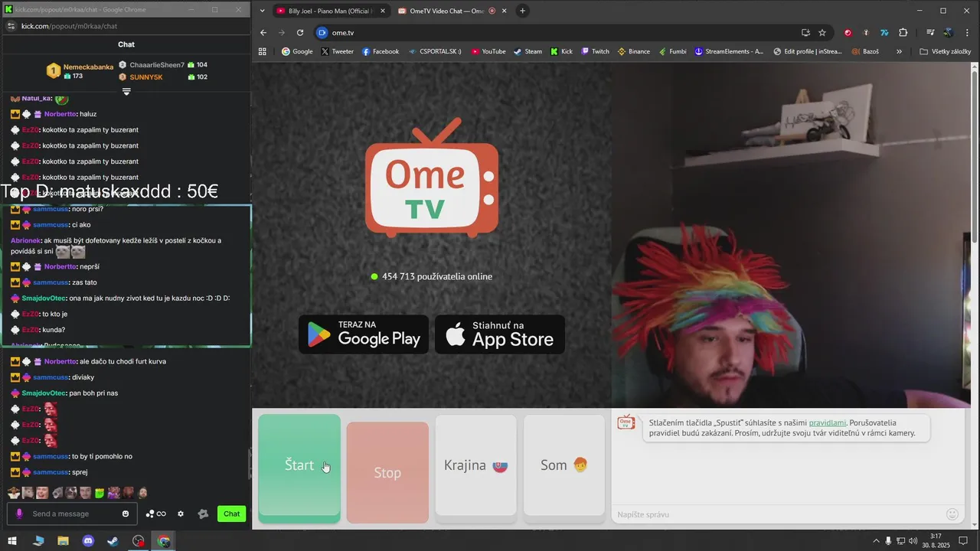Image resolution: width=980 pixels, height=551 pixels.
Task: Reload the ome.tv page
Action: [x=300, y=33]
